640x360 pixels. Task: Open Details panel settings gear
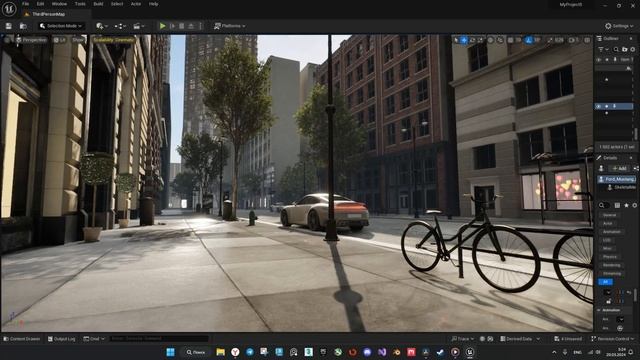coord(634,205)
